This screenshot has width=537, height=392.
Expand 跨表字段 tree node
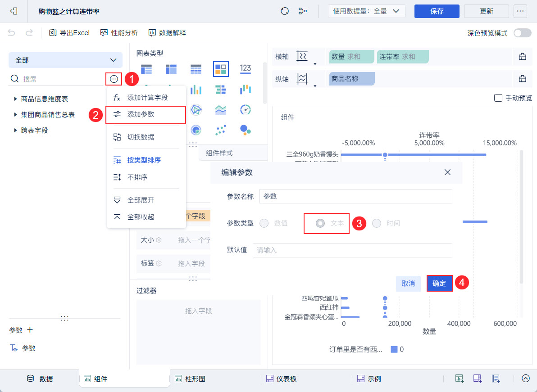pyautogui.click(x=15, y=131)
